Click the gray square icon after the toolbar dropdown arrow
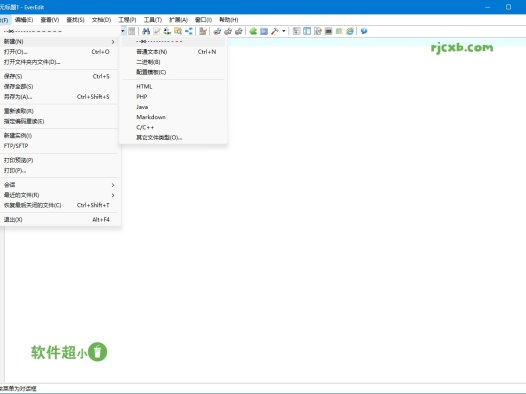The width and height of the screenshot is (526, 394). pos(132,31)
